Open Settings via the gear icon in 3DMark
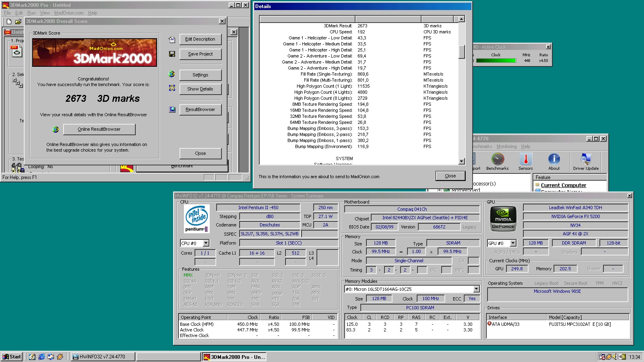This screenshot has height=362, width=644. pyautogui.click(x=172, y=75)
